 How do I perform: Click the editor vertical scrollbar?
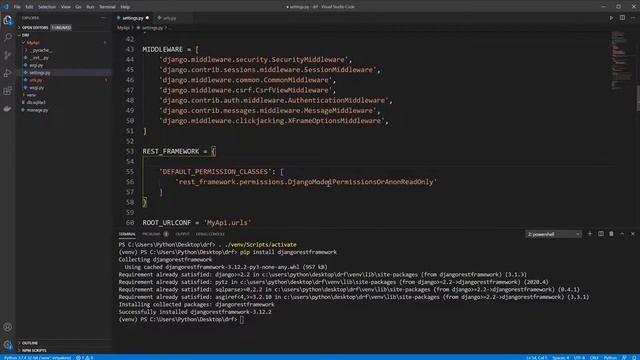click(638, 98)
